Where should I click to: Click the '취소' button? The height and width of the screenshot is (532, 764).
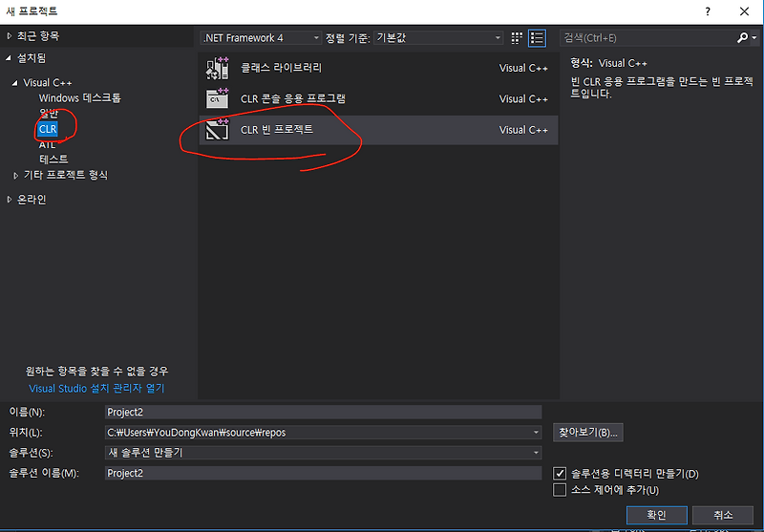[x=723, y=515]
